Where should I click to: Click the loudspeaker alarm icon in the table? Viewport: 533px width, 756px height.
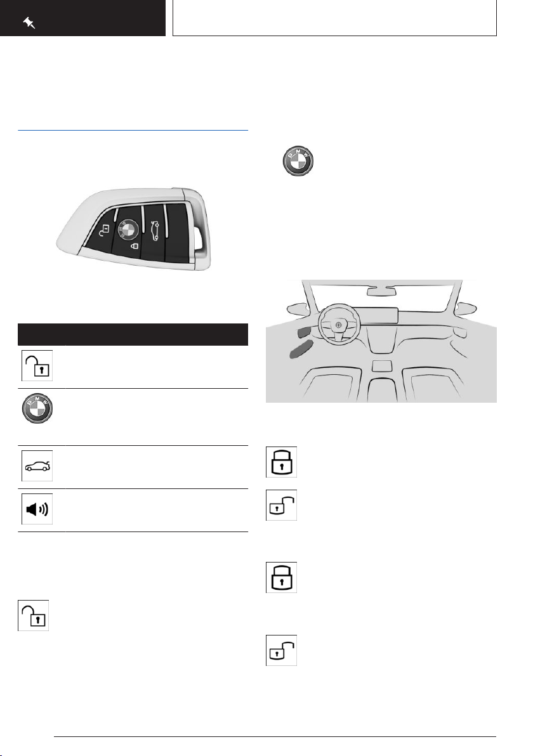click(37, 509)
